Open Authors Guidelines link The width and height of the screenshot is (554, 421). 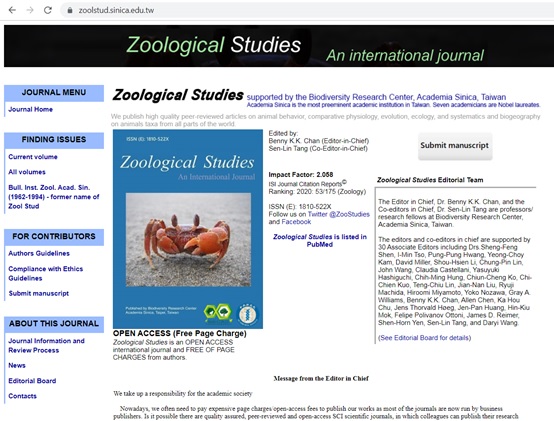[39, 253]
